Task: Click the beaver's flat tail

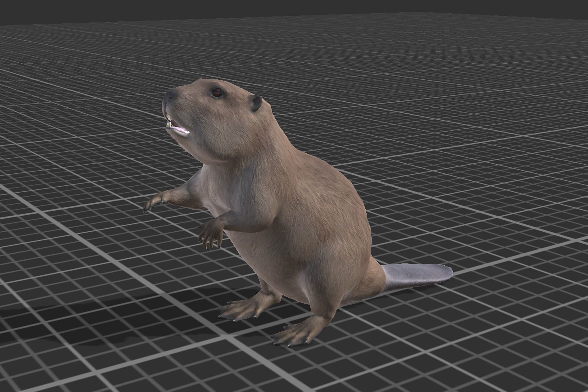Action: [418, 277]
